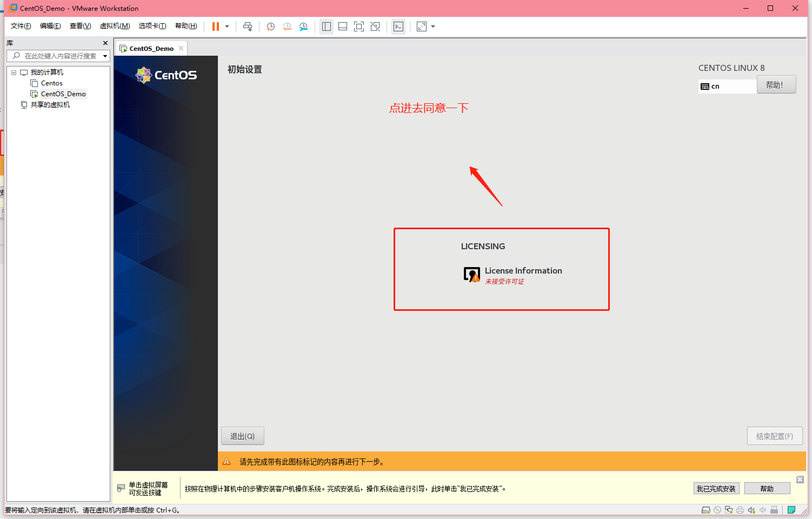The image size is (812, 519).
Task: Dismiss the install hint bar
Action: tap(800, 480)
